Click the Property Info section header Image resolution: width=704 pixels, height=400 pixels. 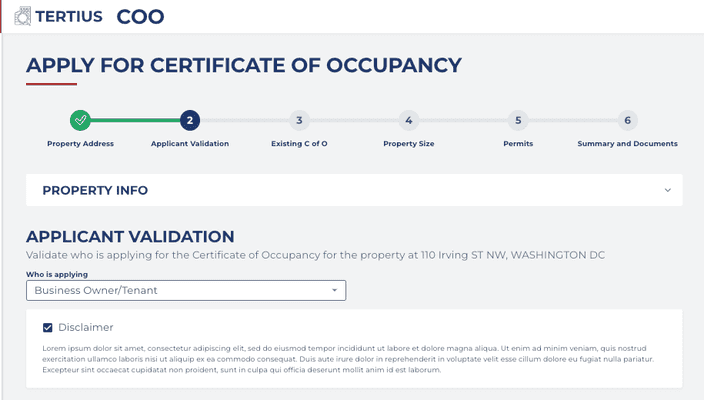click(x=95, y=190)
